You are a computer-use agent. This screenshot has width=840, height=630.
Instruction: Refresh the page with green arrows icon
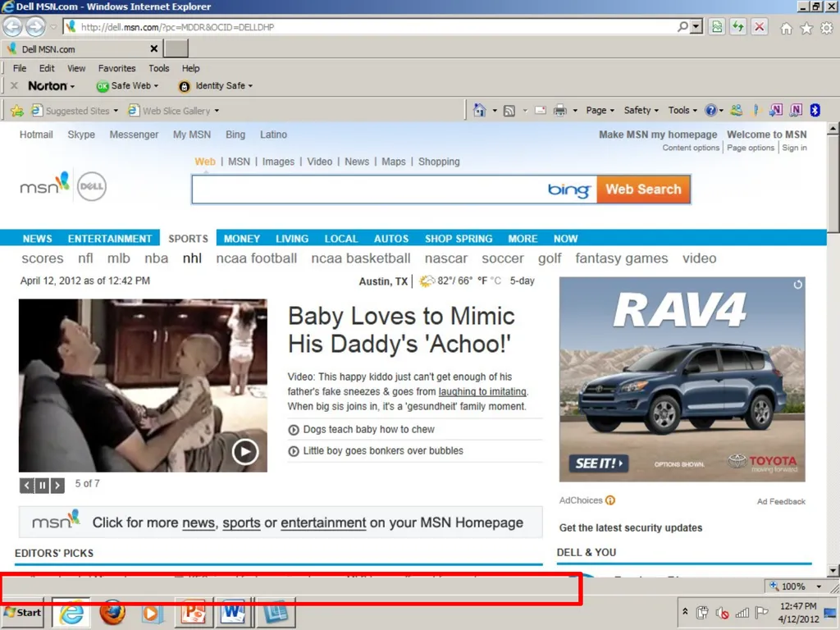pyautogui.click(x=738, y=26)
